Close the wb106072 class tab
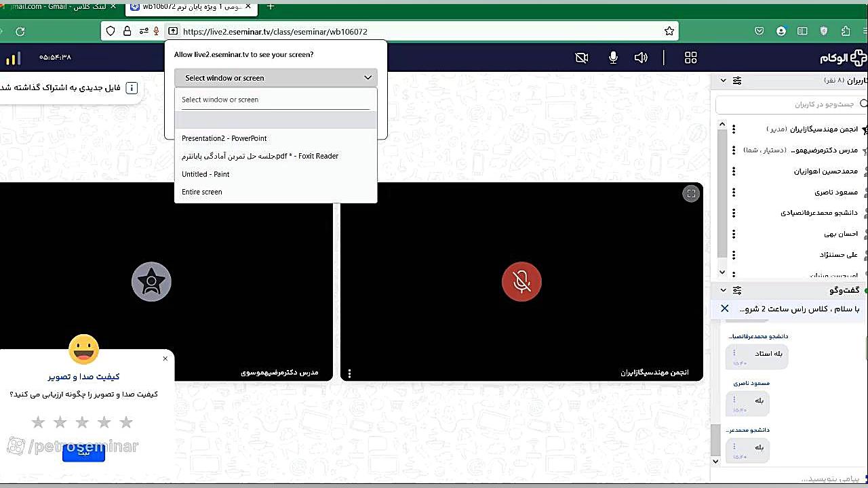Image resolution: width=868 pixels, height=488 pixels. click(247, 7)
